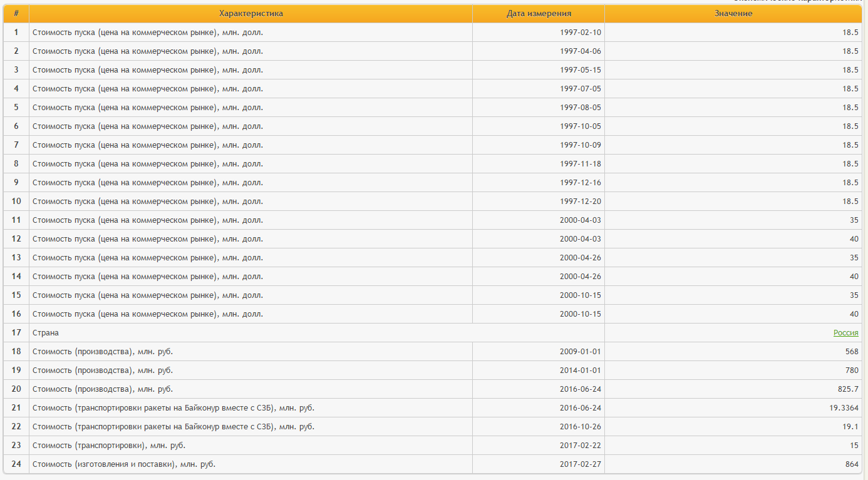Click value 35 in row 13

854,258
